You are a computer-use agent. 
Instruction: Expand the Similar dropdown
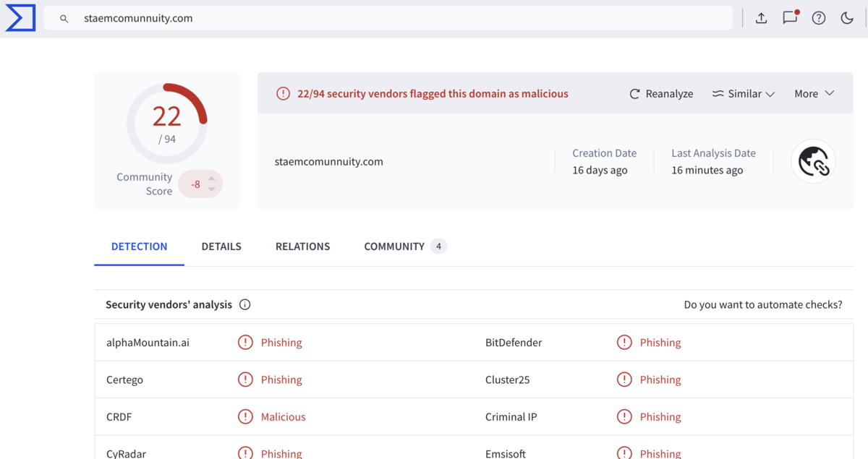pyautogui.click(x=744, y=94)
